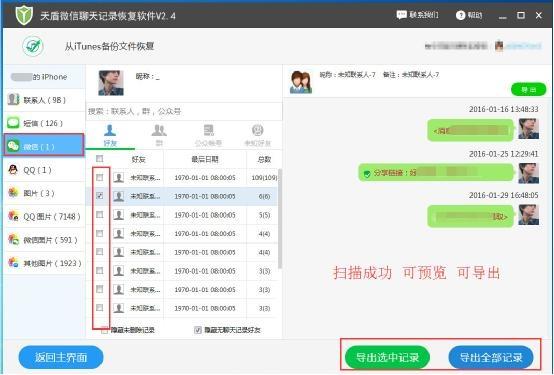Open the QQ图片 (7148) category

coord(44,216)
